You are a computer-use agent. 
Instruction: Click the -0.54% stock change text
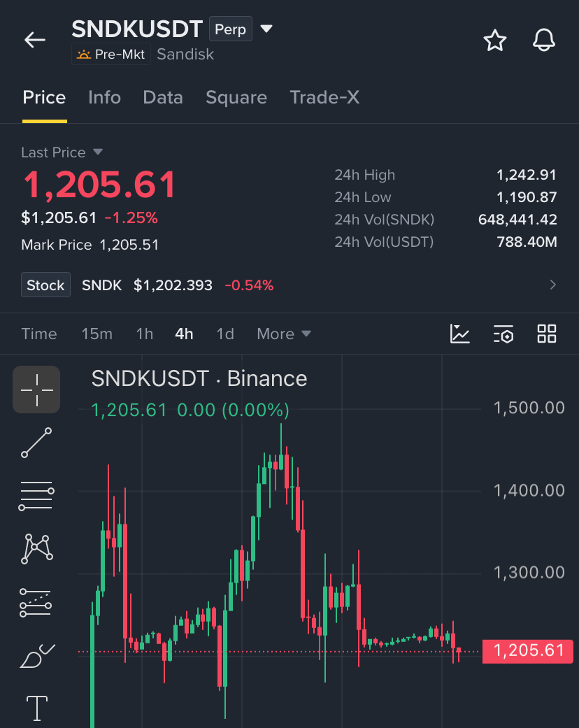click(x=249, y=285)
